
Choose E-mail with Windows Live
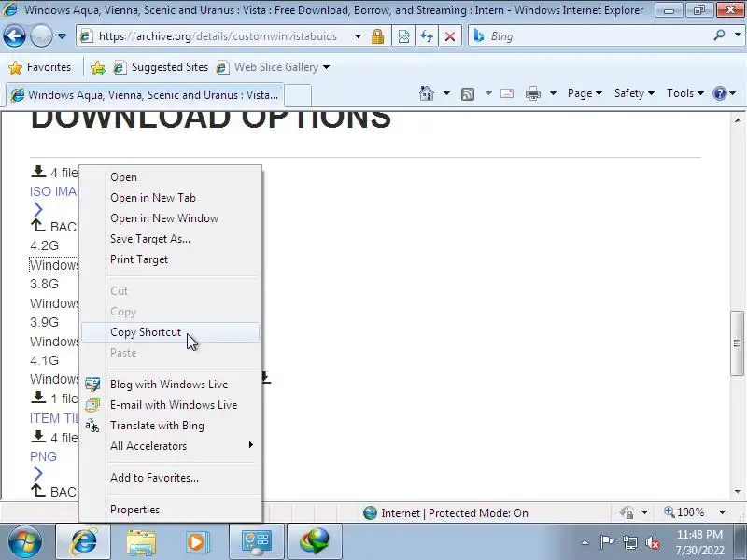pyautogui.click(x=171, y=405)
